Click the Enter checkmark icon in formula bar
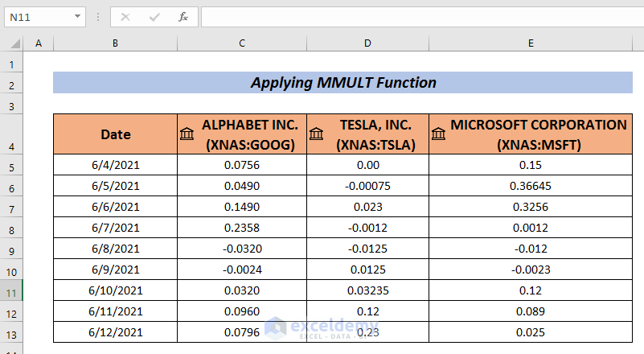 click(x=154, y=17)
